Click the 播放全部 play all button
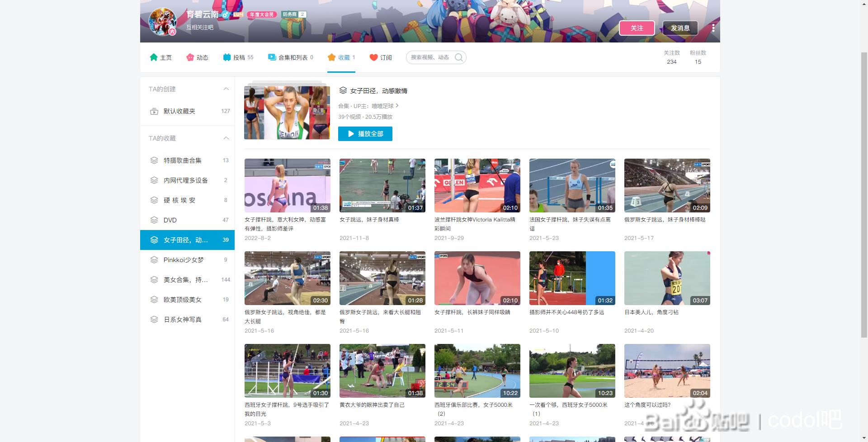Screen dimensions: 868x442 (365, 134)
